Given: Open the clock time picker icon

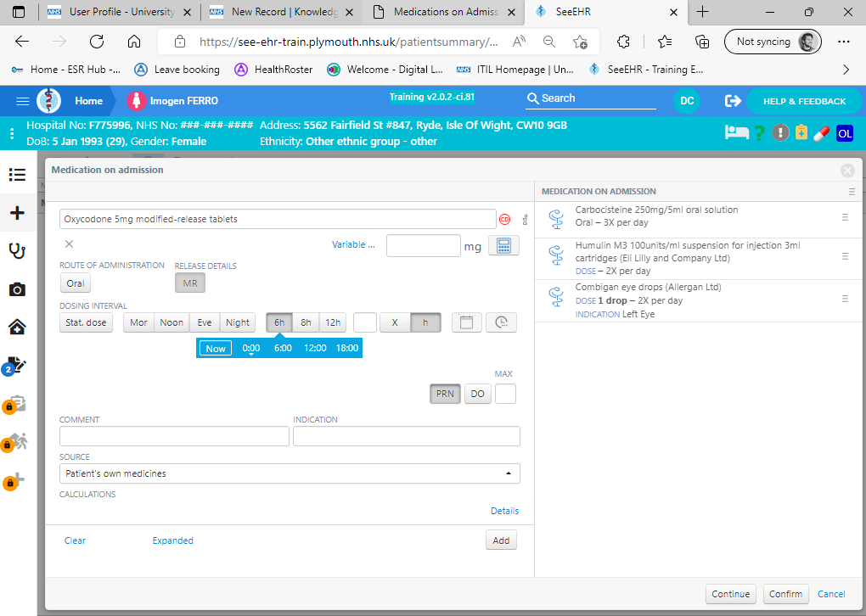Looking at the screenshot, I should (502, 322).
